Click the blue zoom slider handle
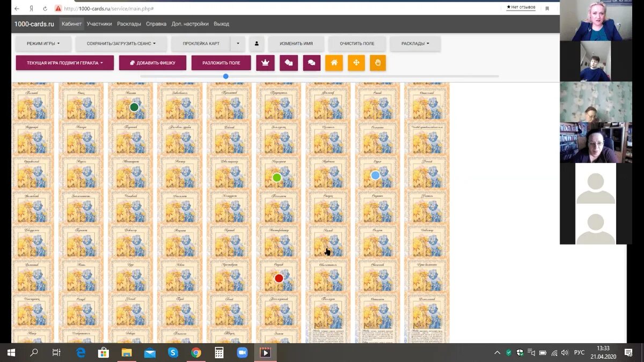The image size is (644, 362). pos(226,76)
